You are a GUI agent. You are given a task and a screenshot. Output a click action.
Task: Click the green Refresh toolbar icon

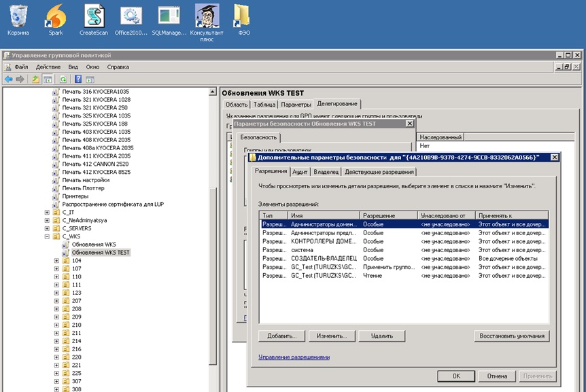click(x=63, y=79)
